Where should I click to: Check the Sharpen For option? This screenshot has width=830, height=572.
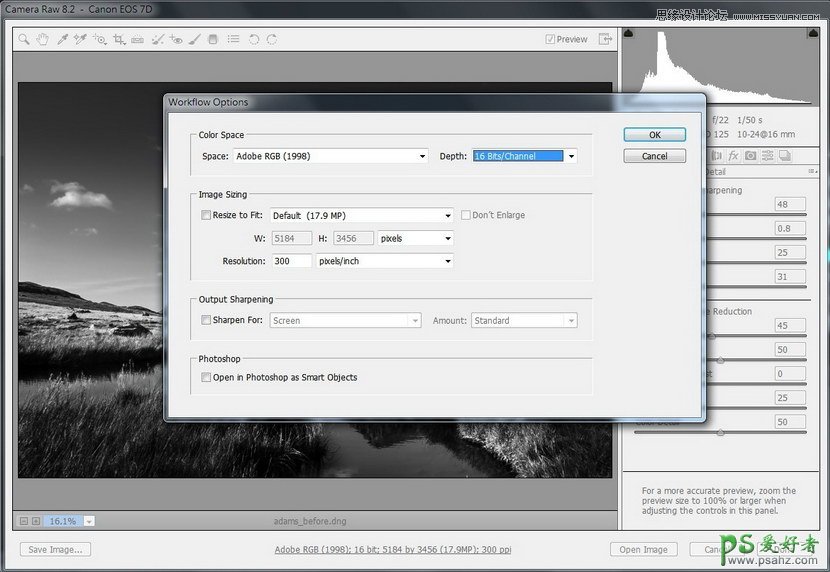(x=206, y=321)
